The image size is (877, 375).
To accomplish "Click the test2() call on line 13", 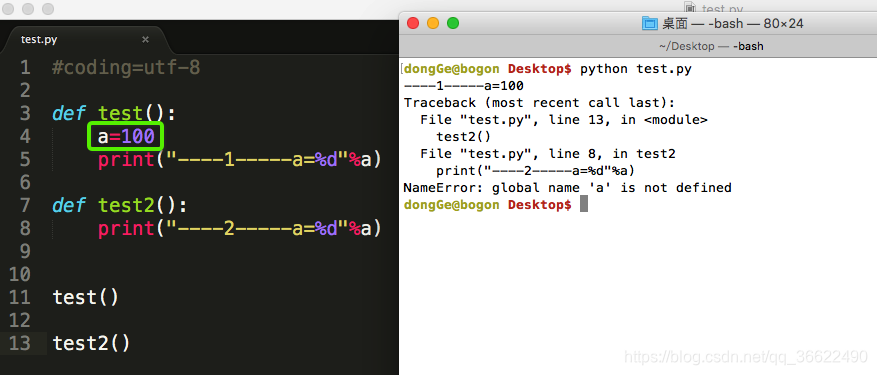I will (91, 343).
